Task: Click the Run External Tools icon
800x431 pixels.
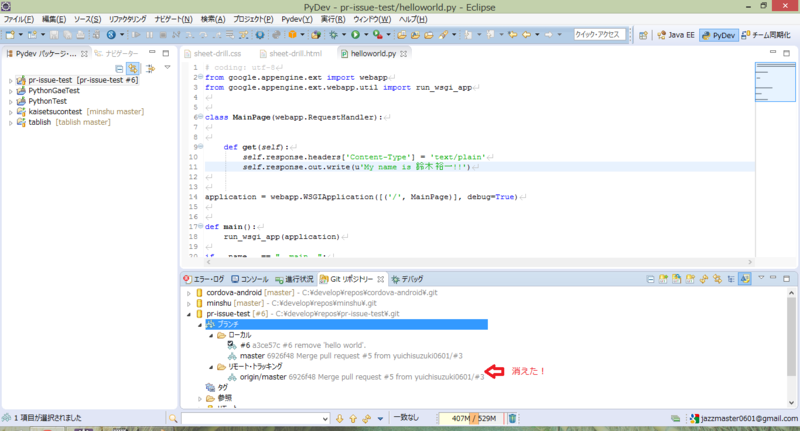Action: point(378,35)
